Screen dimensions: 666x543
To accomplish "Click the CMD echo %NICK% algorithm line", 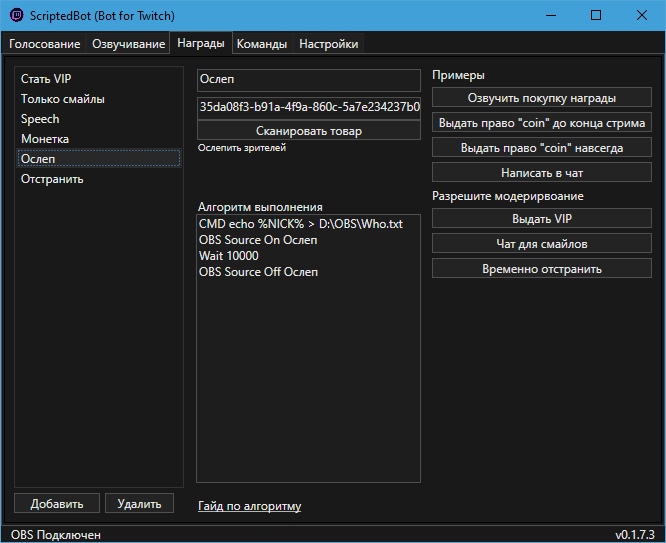I will click(x=301, y=224).
